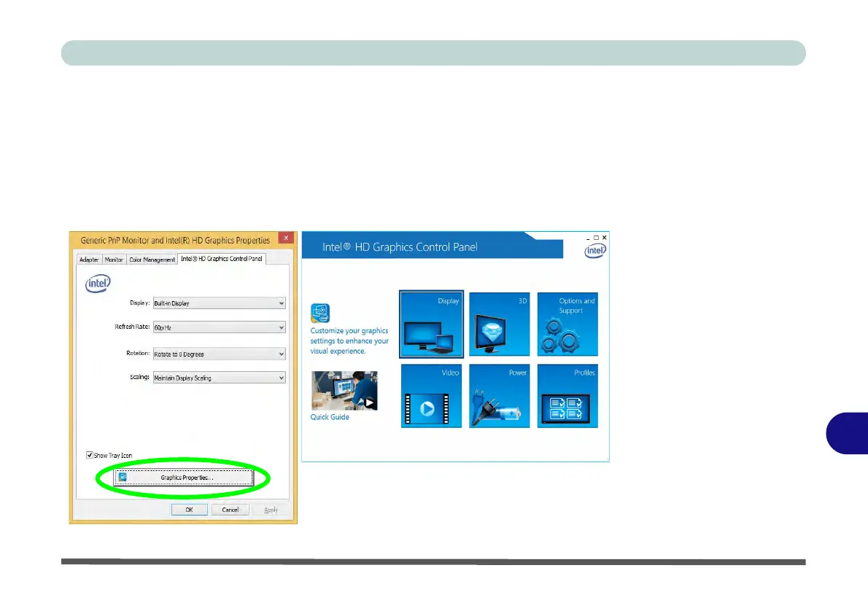
Task: Switch to the Adapter tab
Action: pos(89,260)
